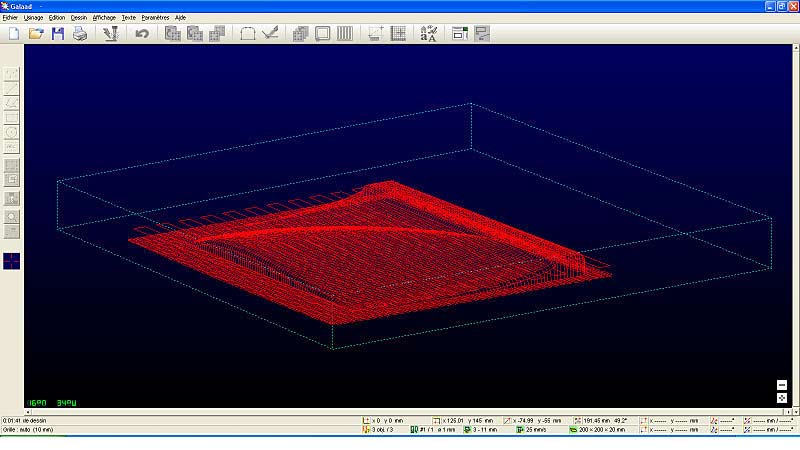Viewport: 800px width, 450px height.
Task: Select the line drawing tool in sidebar
Action: pos(12,89)
